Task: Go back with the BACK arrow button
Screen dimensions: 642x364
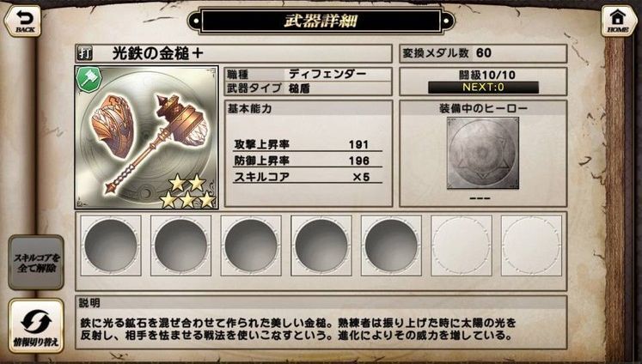Action: point(23,21)
